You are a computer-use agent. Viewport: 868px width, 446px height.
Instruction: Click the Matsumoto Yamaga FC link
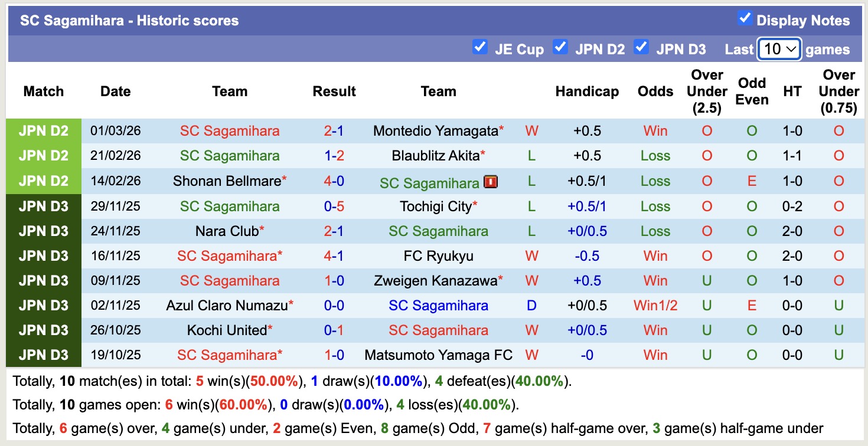(438, 355)
